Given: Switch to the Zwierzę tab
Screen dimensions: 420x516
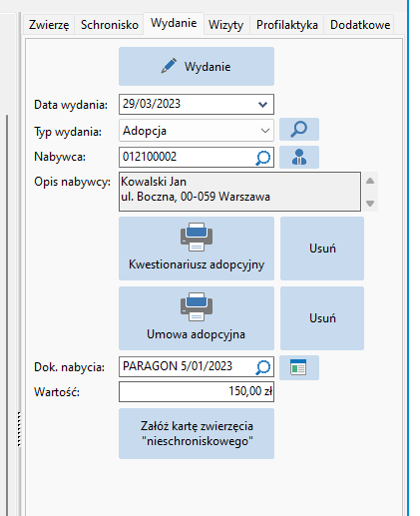Looking at the screenshot, I should click(x=49, y=25).
